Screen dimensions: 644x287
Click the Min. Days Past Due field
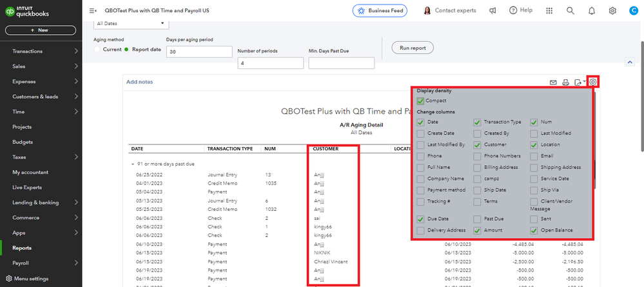coord(342,63)
